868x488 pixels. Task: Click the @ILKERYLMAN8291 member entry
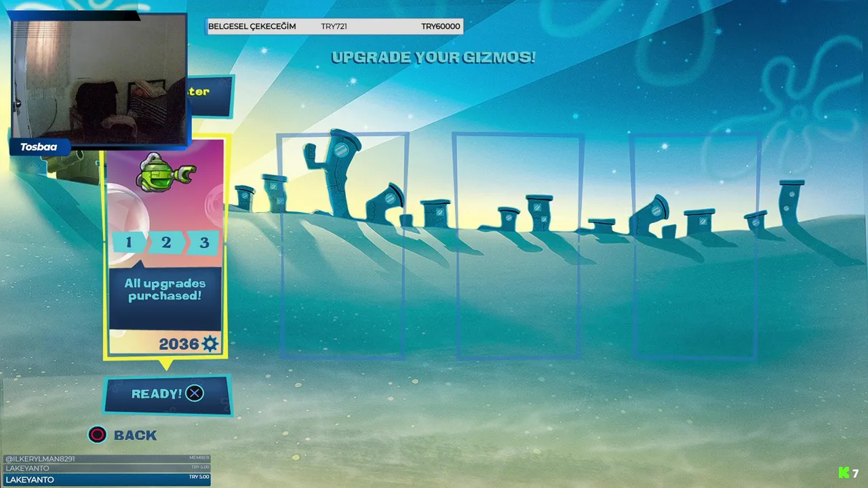(x=106, y=459)
